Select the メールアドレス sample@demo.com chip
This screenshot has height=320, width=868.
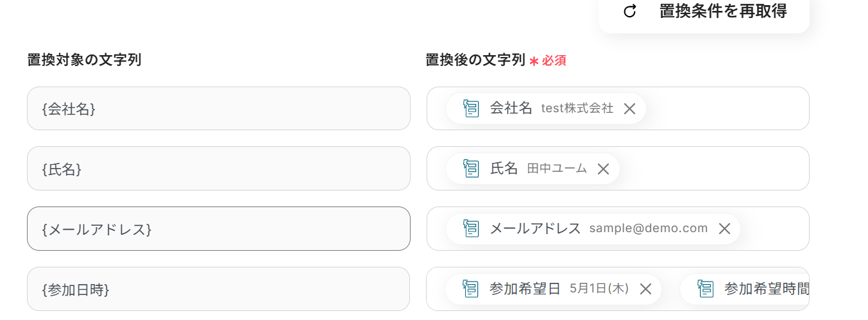[x=590, y=229]
